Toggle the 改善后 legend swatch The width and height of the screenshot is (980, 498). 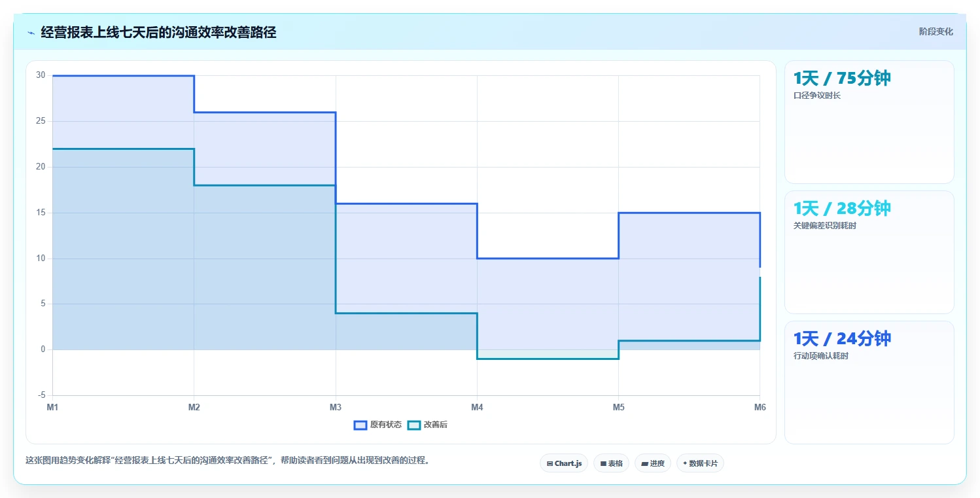tap(414, 425)
